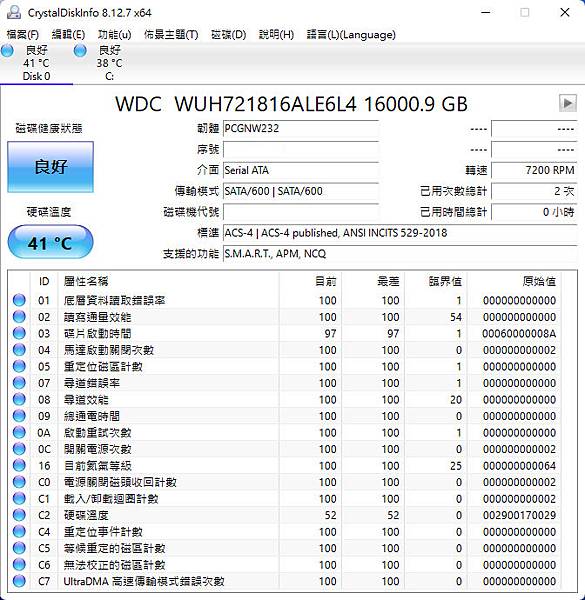
Task: Click the status orb of attribute C1
Action: (19, 499)
